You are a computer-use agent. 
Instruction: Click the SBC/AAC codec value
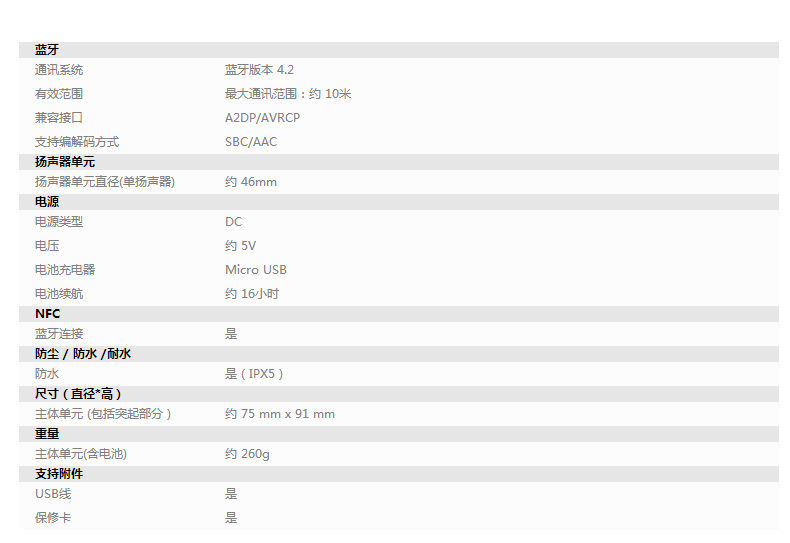[x=251, y=142]
